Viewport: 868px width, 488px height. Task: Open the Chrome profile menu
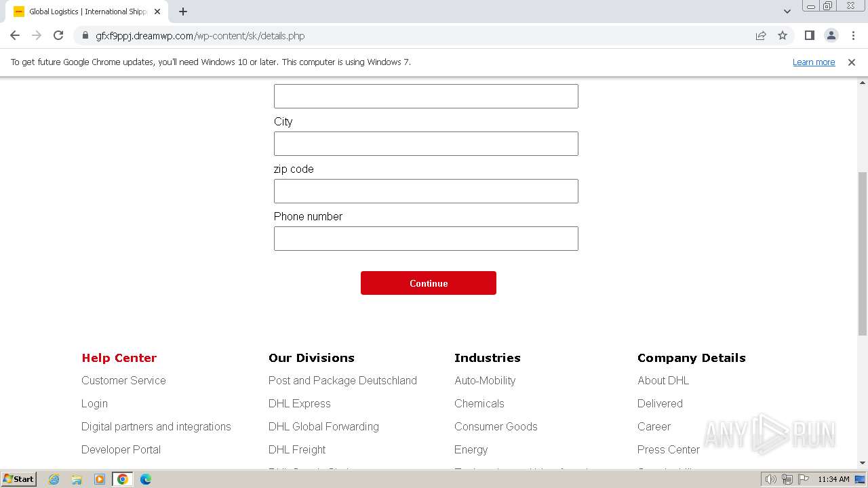(x=831, y=36)
